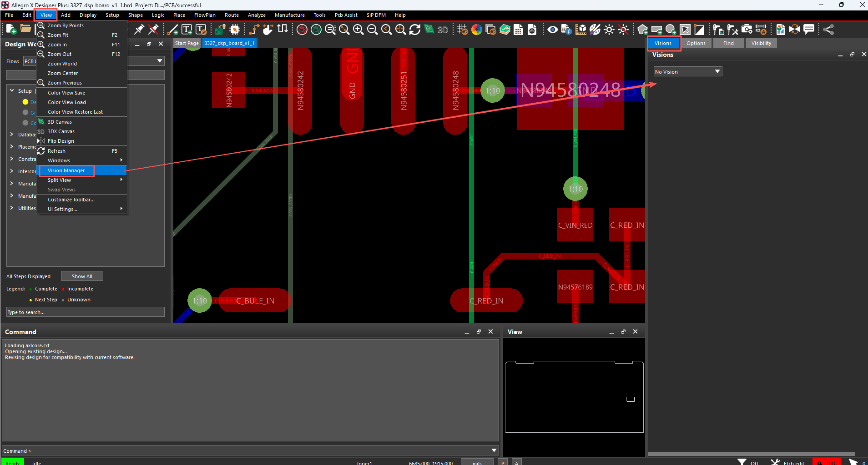Click the Shape Add Circle icon

pos(671,30)
